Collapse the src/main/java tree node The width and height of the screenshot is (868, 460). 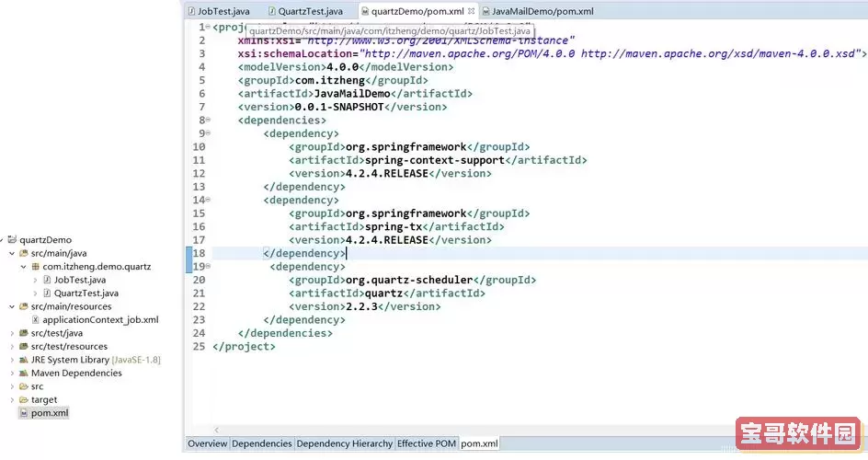12,253
